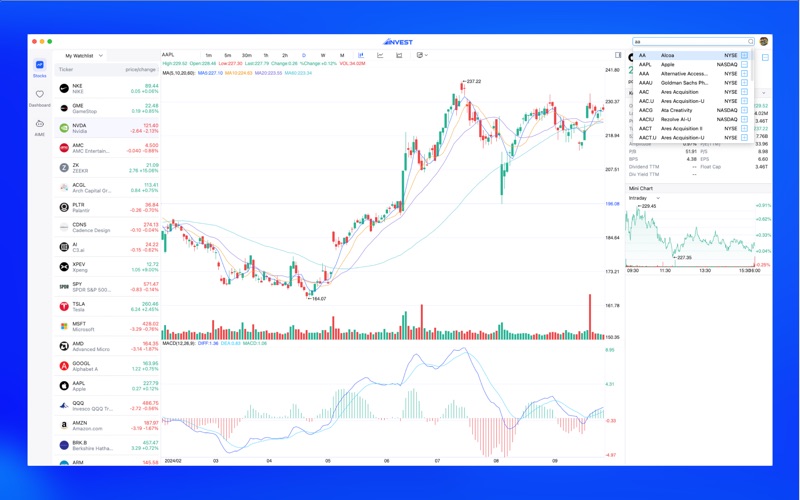Select the 5m timeframe
Viewport: 800px width, 500px height.
228,55
